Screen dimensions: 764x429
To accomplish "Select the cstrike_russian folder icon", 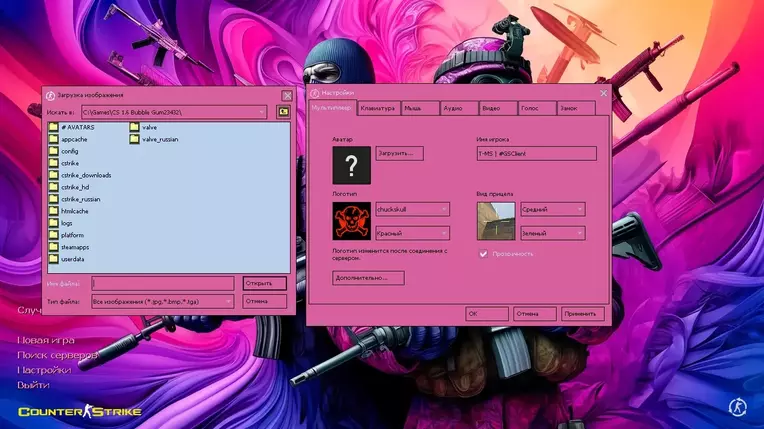I will [54, 199].
